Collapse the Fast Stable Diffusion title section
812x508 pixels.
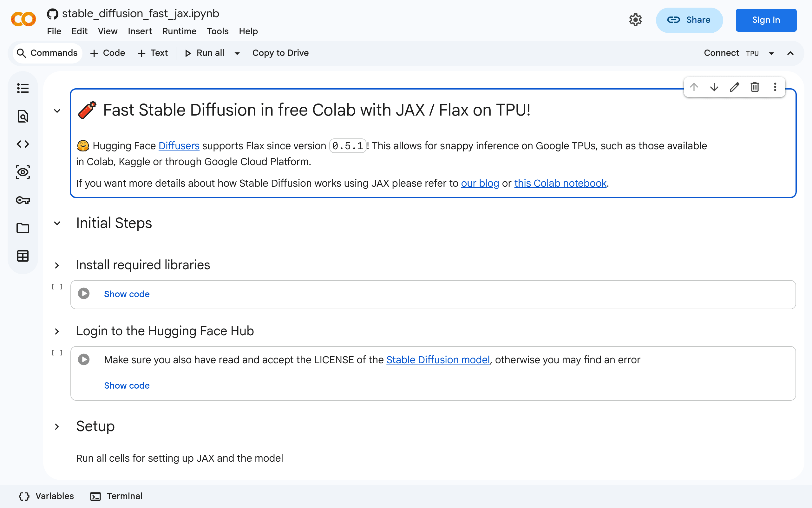57,110
